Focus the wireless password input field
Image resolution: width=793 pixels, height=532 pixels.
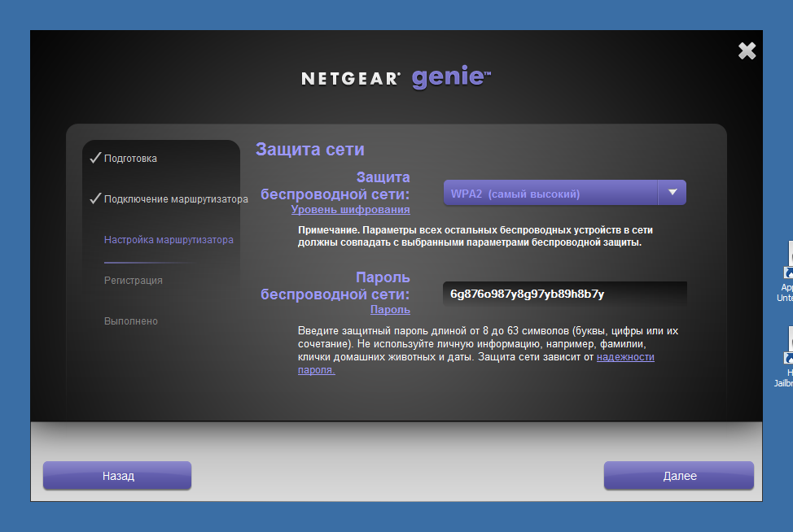(x=564, y=294)
